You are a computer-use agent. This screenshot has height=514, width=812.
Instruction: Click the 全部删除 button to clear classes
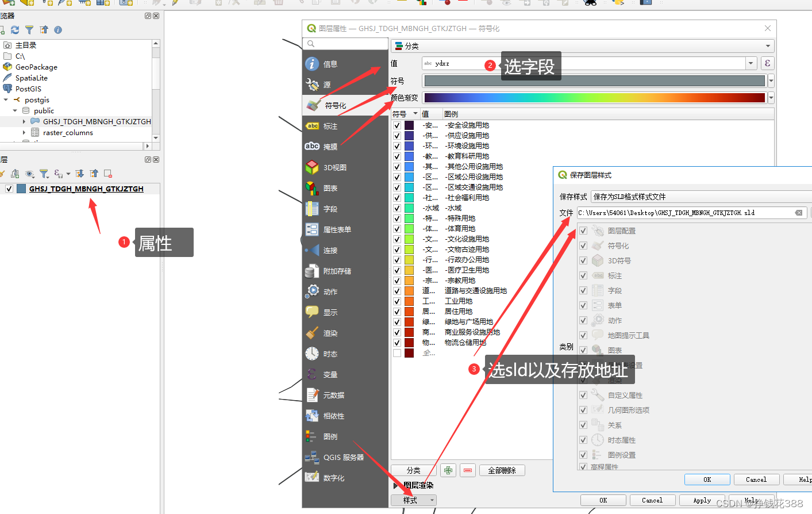[502, 470]
